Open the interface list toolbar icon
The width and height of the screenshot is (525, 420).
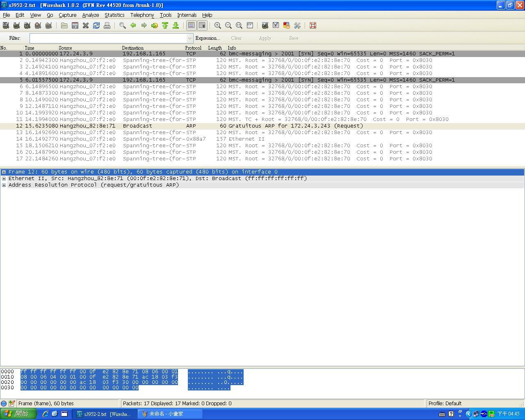pos(6,25)
